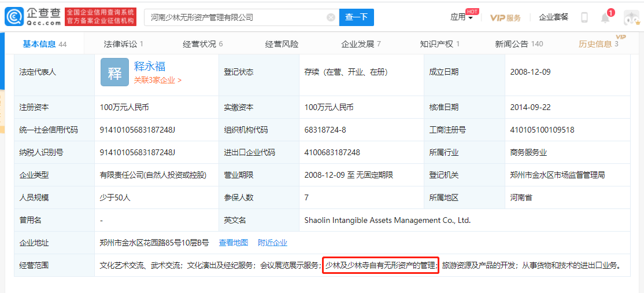This screenshot has width=644, height=293.
Task: Open the mobile phone app icon
Action: coord(584,17)
